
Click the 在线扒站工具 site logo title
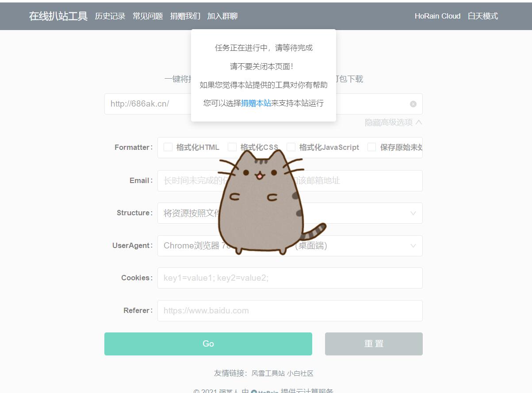58,16
